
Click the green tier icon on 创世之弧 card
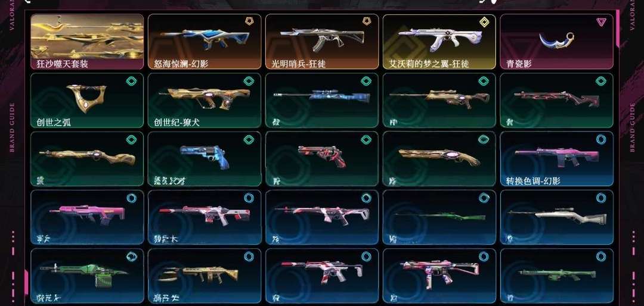point(131,81)
